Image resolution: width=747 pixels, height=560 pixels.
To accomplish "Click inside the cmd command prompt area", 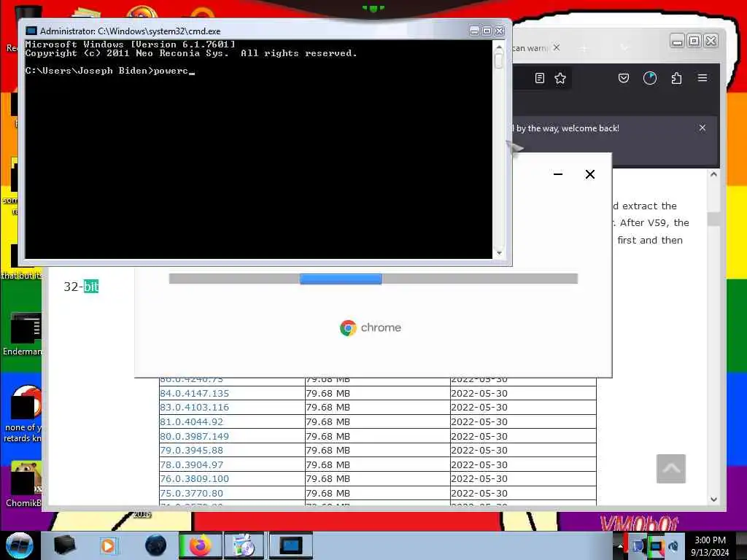I will point(258,149).
